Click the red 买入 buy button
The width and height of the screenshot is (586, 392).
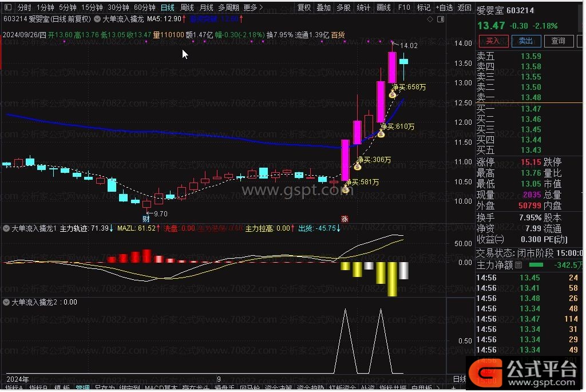(x=493, y=41)
